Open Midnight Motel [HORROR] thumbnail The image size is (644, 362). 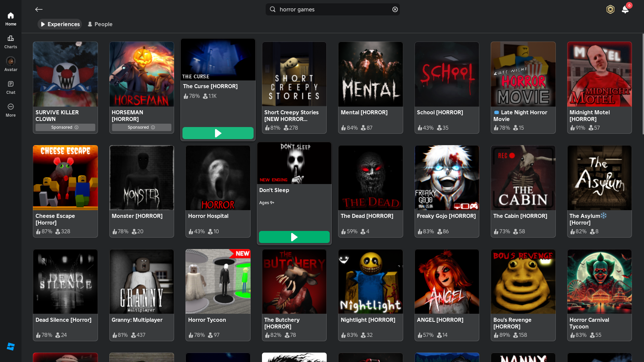(x=599, y=74)
